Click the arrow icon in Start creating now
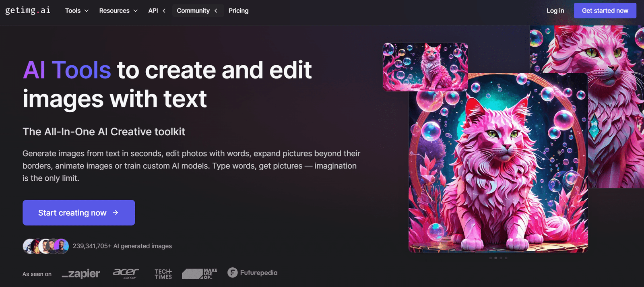644x287 pixels. [116, 213]
